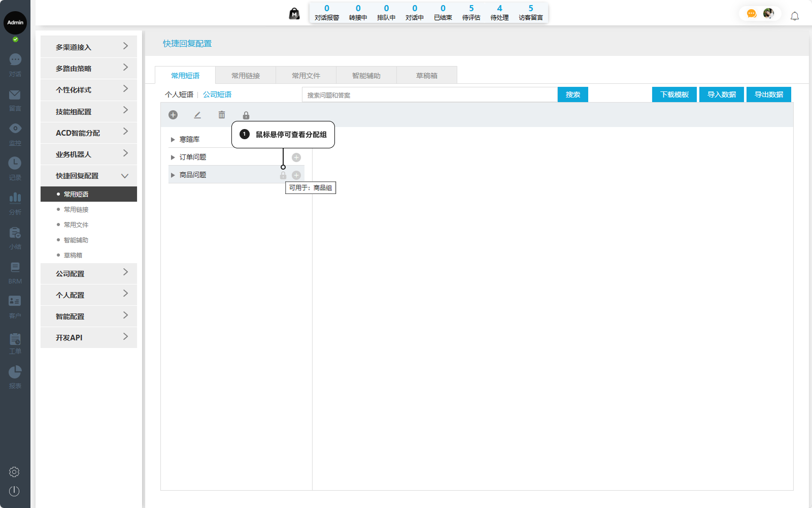Click the pencil edit icon in toolbar
Image resolution: width=812 pixels, height=508 pixels.
tap(197, 115)
